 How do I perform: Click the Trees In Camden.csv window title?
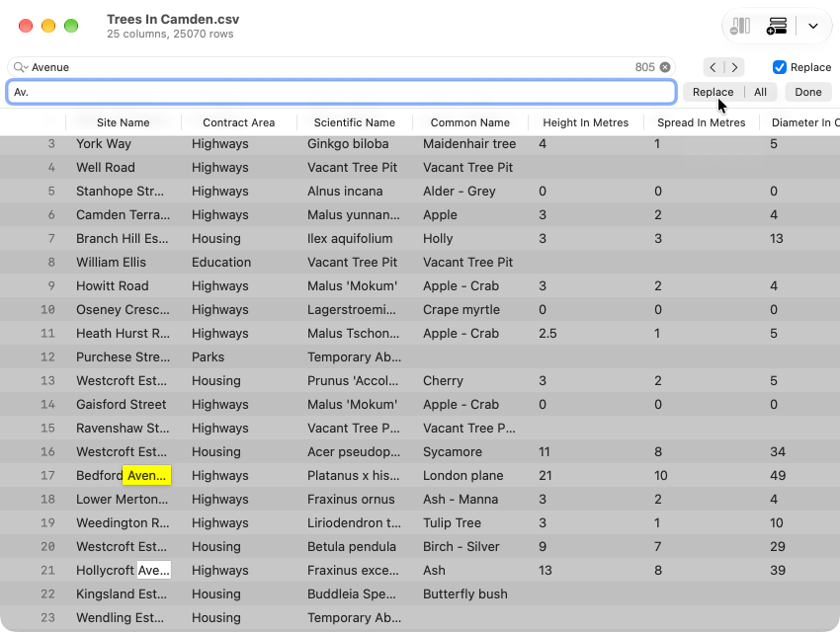[173, 20]
